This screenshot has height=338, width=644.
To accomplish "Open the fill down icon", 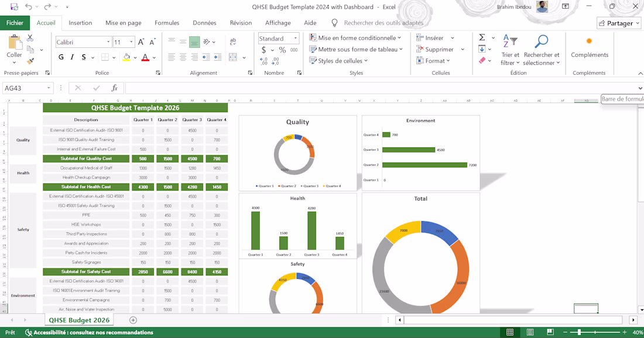I will click(x=482, y=49).
